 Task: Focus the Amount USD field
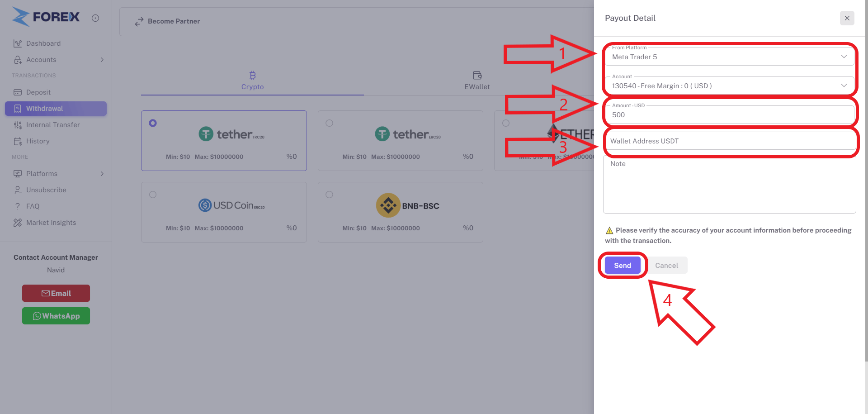729,114
